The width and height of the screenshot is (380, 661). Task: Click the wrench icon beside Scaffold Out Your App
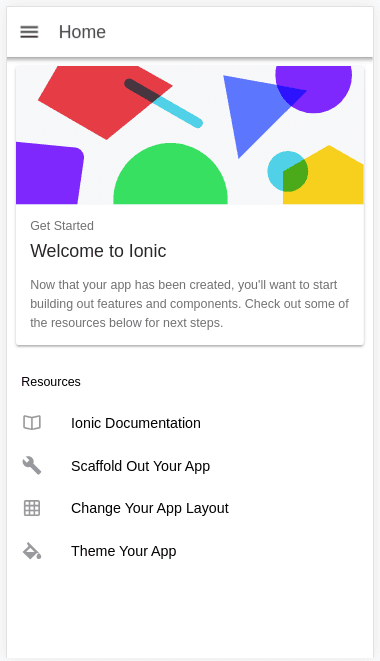pos(32,465)
